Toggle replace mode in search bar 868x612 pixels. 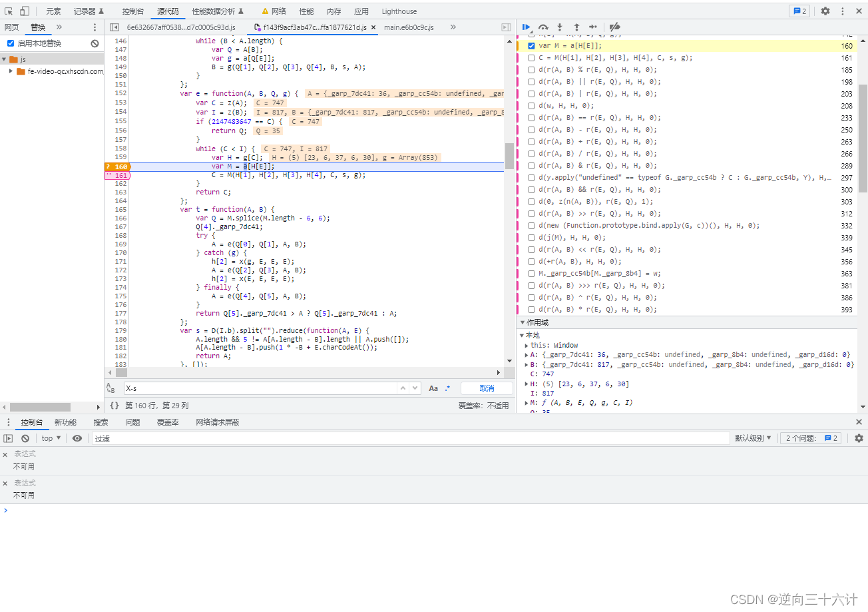click(111, 388)
